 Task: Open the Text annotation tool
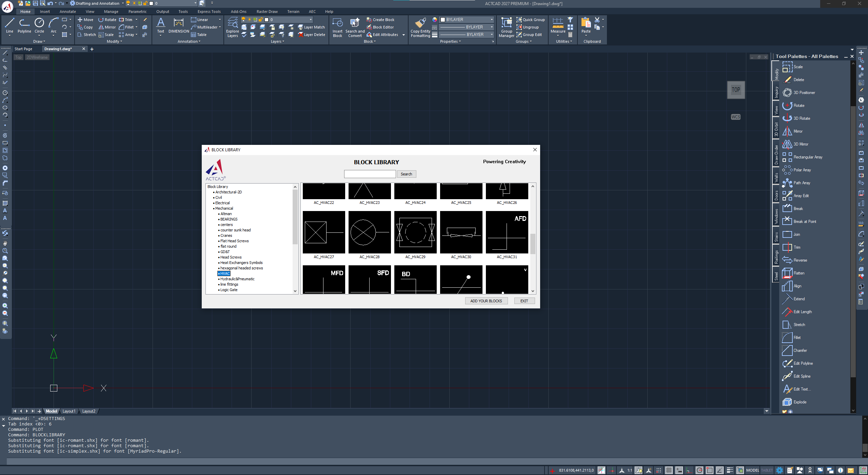[x=161, y=25]
